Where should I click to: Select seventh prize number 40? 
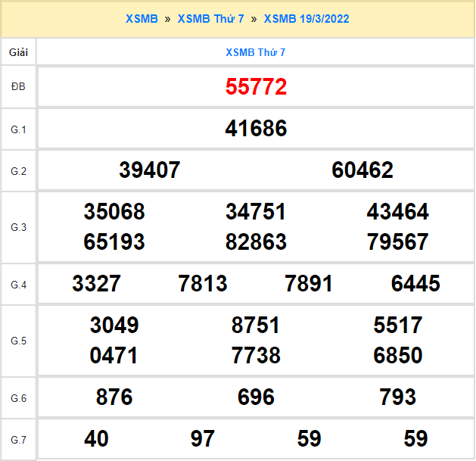pos(97,438)
